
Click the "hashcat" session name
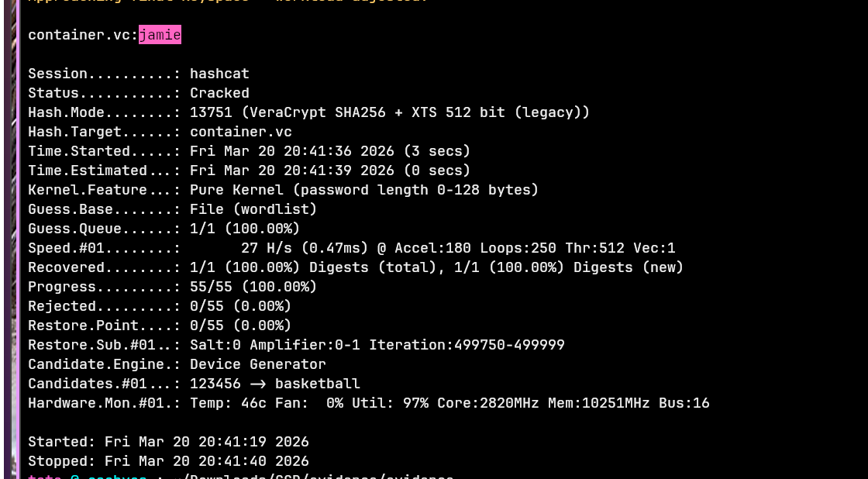[x=219, y=74]
